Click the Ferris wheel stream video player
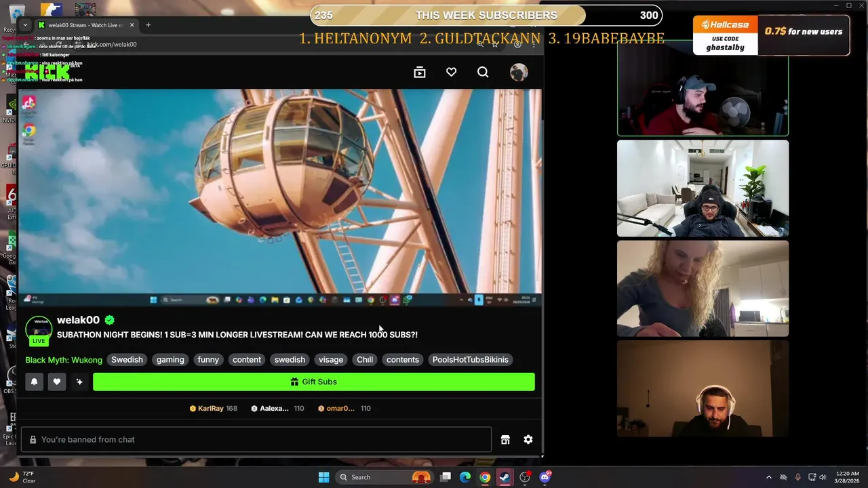The image size is (868, 488). tap(280, 198)
